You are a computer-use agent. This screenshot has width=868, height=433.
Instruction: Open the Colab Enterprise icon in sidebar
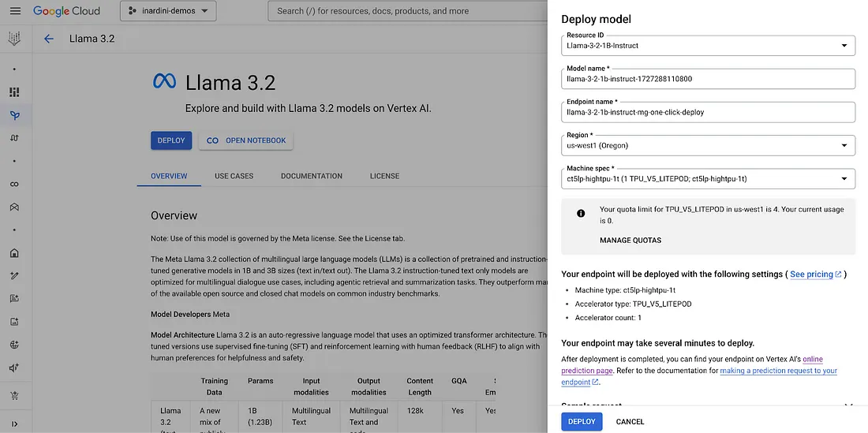[15, 184]
